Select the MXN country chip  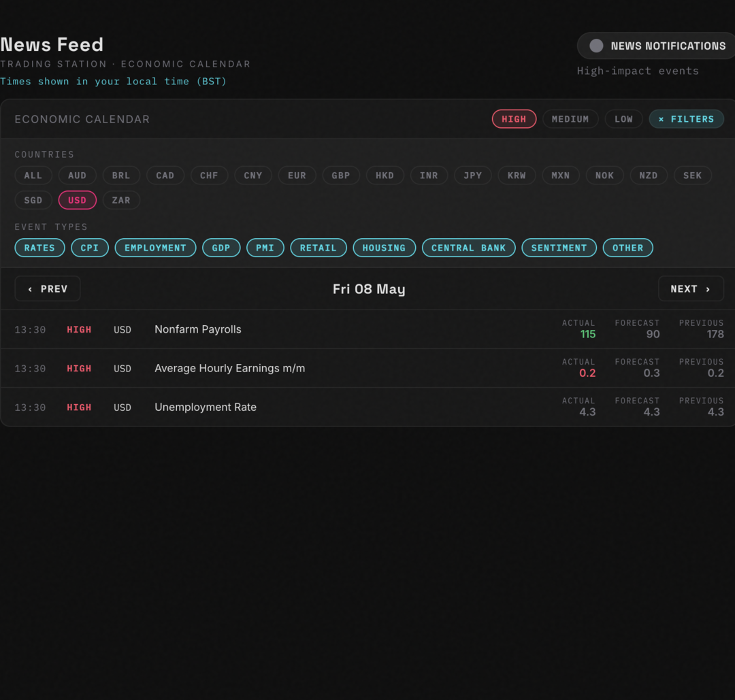coord(561,176)
